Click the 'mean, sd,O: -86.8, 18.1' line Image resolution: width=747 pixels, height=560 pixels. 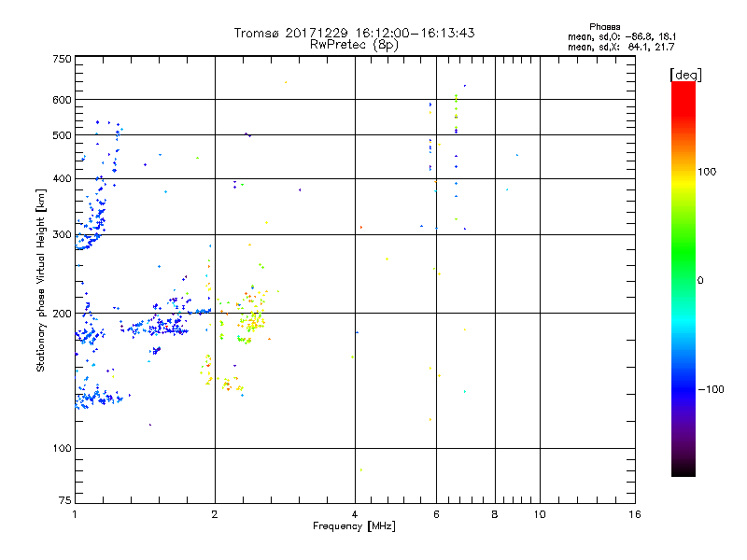coord(622,36)
